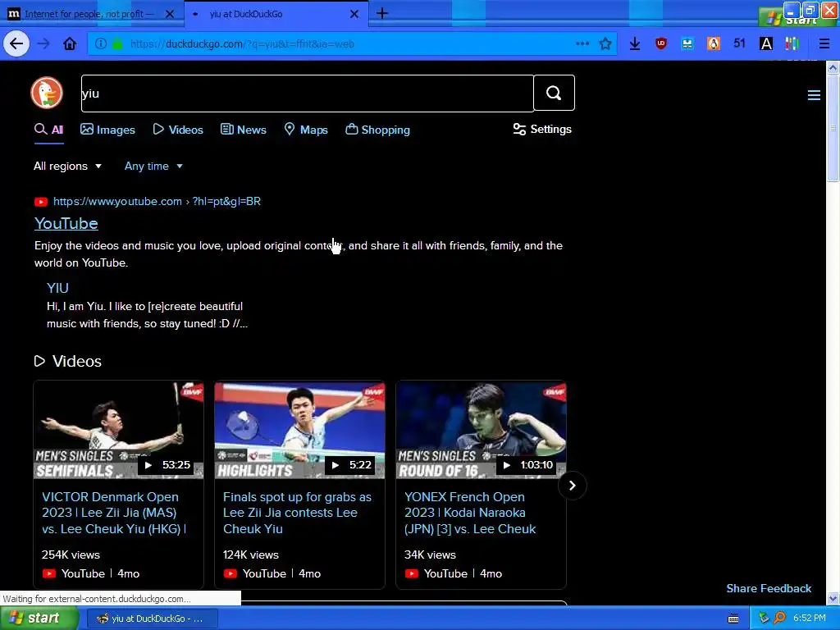Open page actions three-dot menu
This screenshot has height=630, width=840.
(x=582, y=44)
